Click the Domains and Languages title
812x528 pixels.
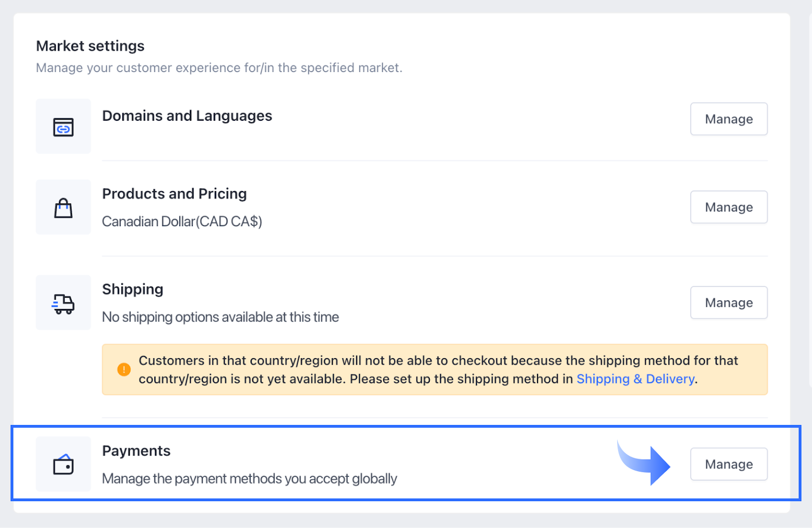[187, 116]
